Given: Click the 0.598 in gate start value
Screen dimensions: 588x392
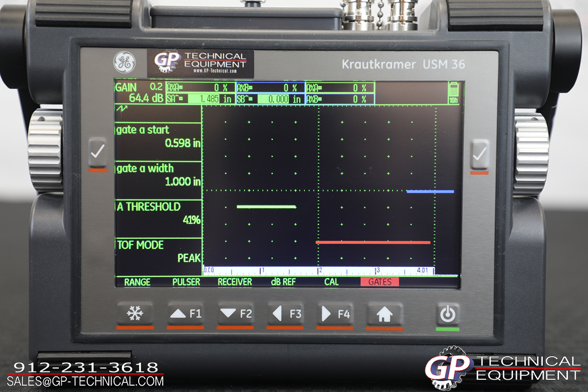Looking at the screenshot, I should click(x=183, y=144).
